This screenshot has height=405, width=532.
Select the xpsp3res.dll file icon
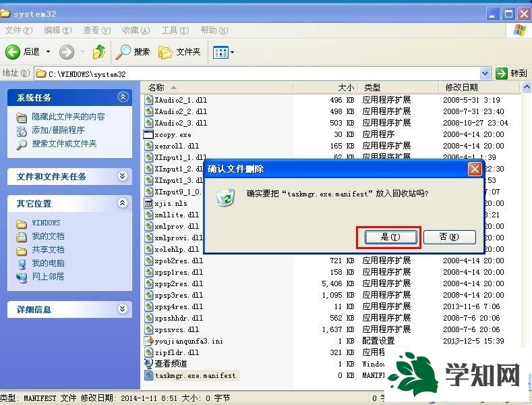tap(148, 295)
